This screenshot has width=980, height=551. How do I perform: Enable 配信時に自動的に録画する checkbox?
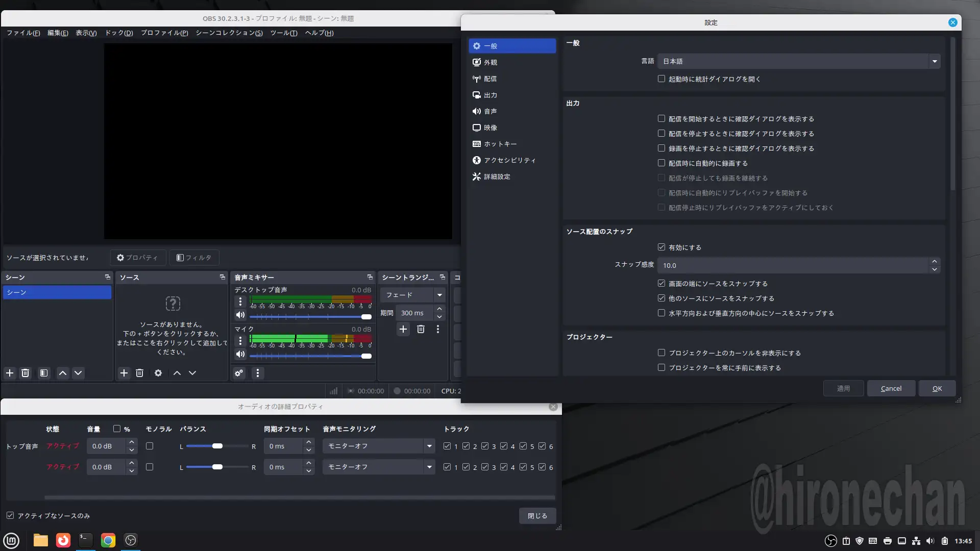(661, 163)
